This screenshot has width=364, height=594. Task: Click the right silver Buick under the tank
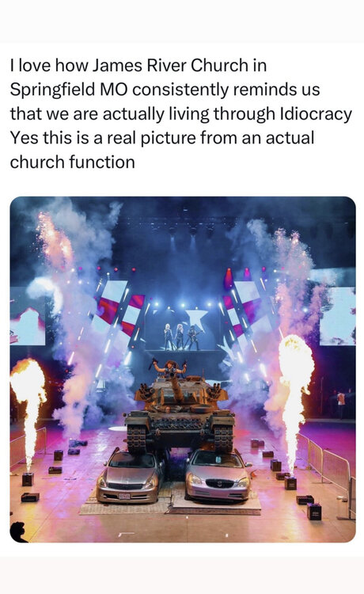tap(217, 474)
